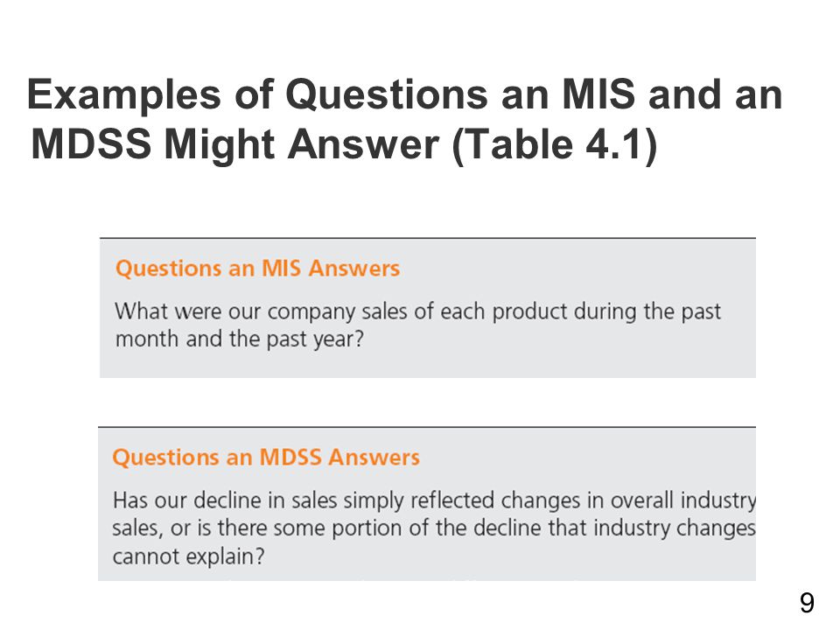Click the word "Examples" in the title
Viewport: 840px width, 630px height.
123,95
